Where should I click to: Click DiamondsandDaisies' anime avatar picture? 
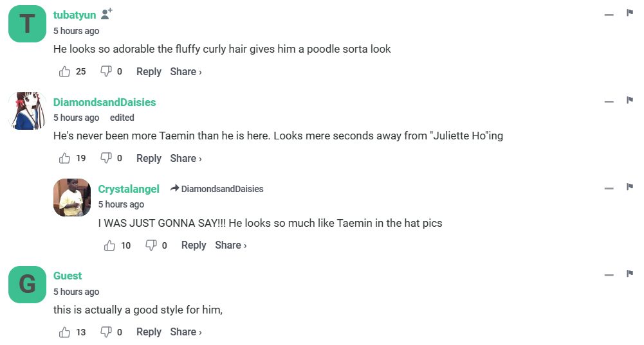tap(27, 111)
